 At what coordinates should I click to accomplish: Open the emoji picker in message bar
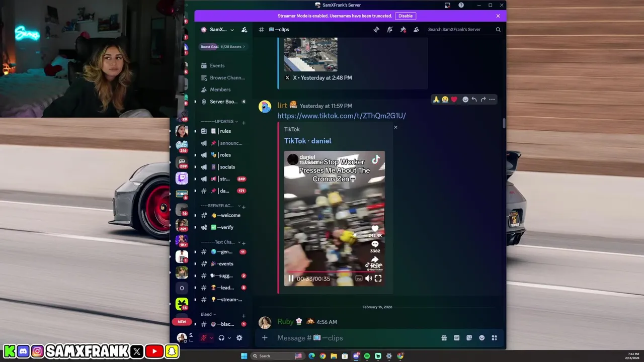481,338
